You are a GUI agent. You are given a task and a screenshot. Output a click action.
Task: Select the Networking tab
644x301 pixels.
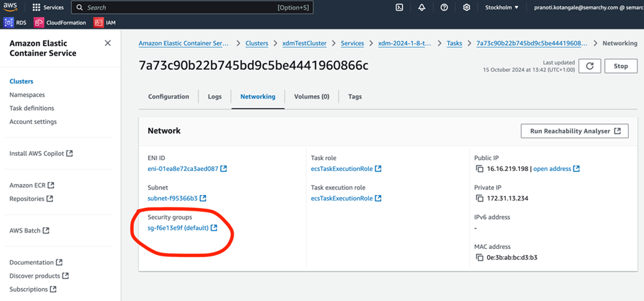click(x=258, y=96)
